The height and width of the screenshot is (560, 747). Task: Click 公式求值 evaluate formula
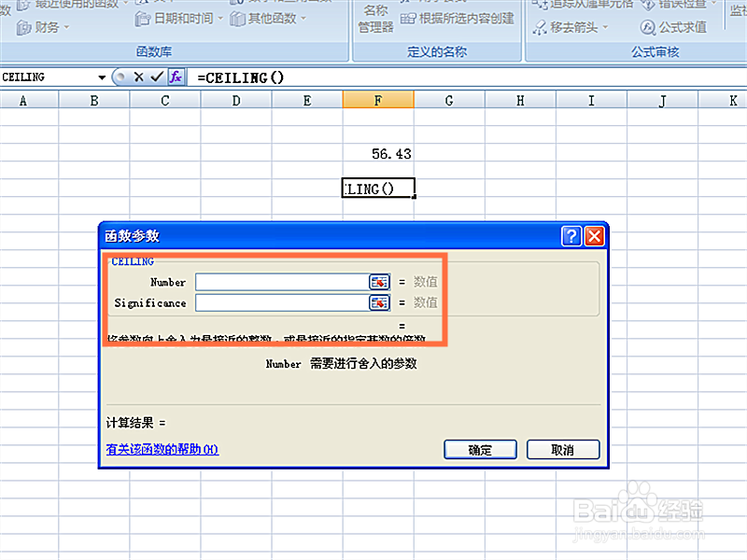tap(673, 28)
